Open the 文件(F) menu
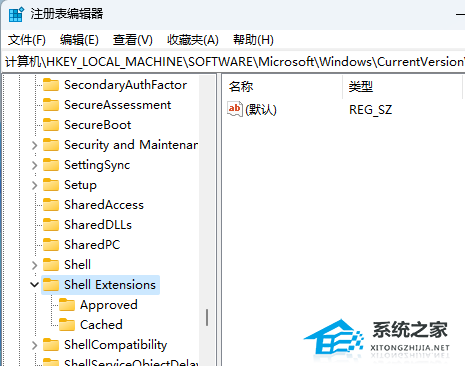 (27, 40)
